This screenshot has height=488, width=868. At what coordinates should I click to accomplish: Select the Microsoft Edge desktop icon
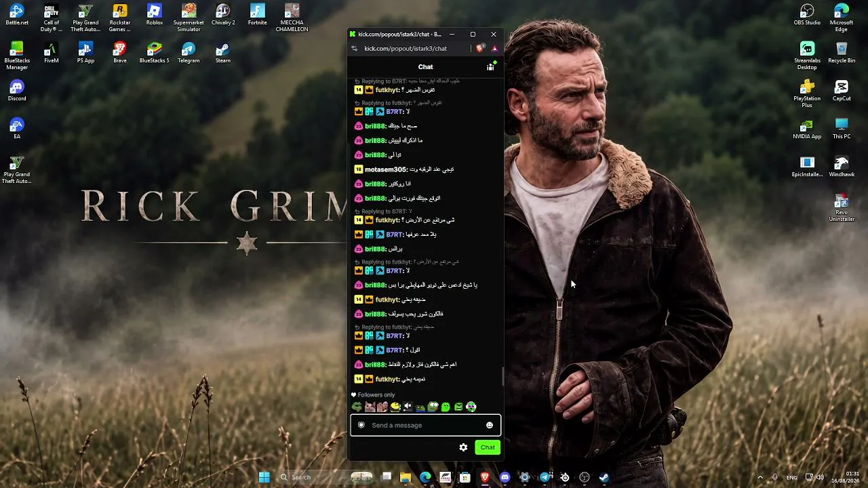point(842,18)
